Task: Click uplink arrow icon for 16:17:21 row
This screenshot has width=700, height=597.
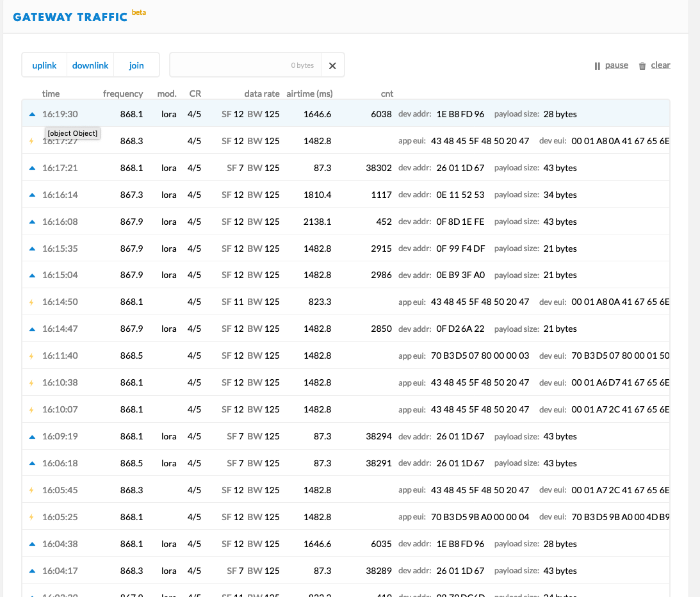Action: (x=32, y=168)
